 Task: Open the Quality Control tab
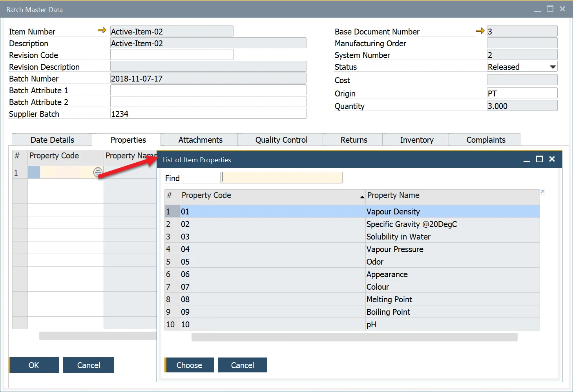tap(281, 140)
